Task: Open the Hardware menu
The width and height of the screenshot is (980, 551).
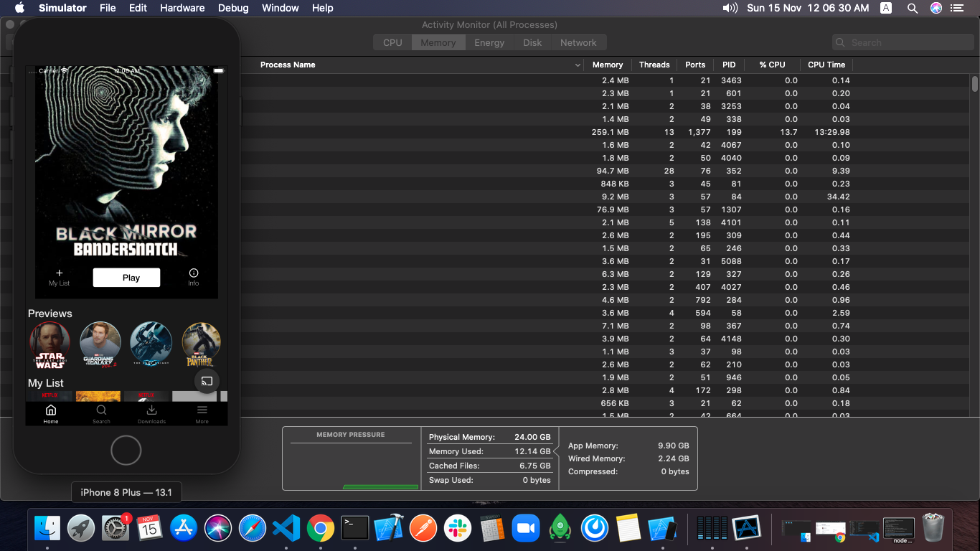Action: click(x=182, y=8)
